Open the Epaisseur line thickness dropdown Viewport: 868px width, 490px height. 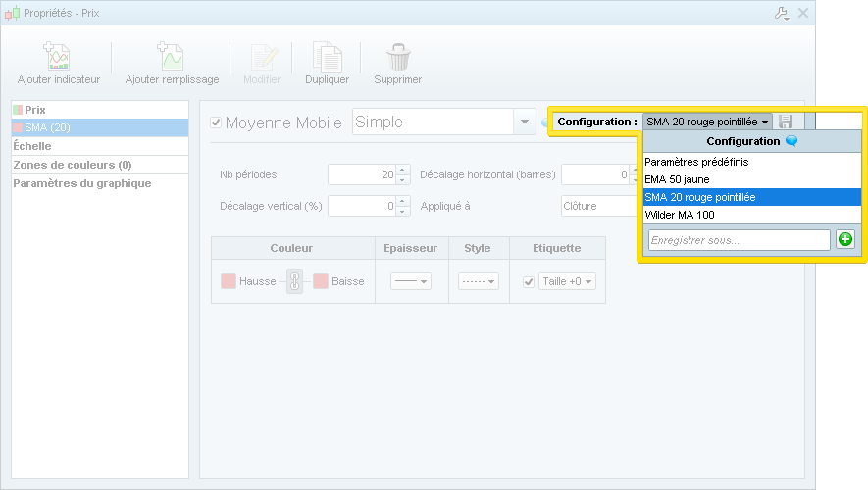point(411,281)
